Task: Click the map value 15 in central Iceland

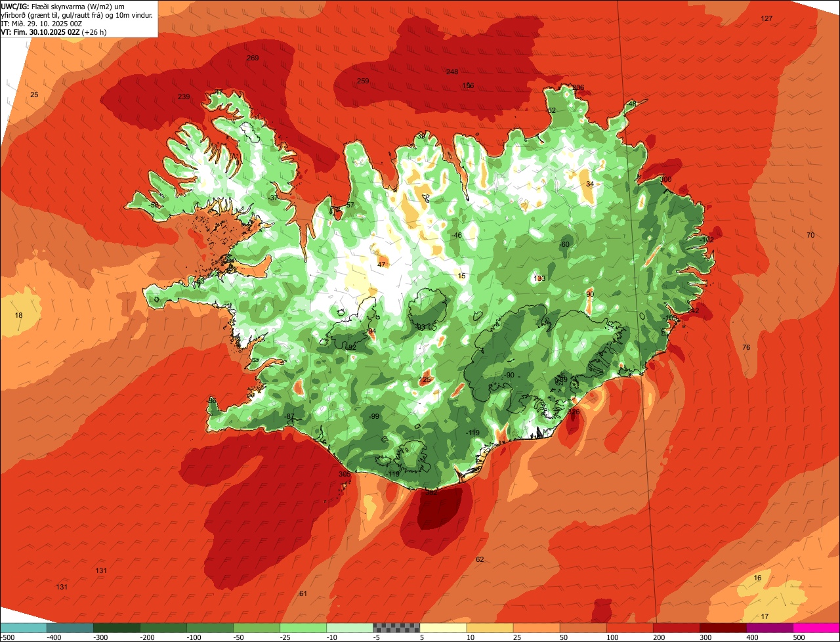Action: 462,276
